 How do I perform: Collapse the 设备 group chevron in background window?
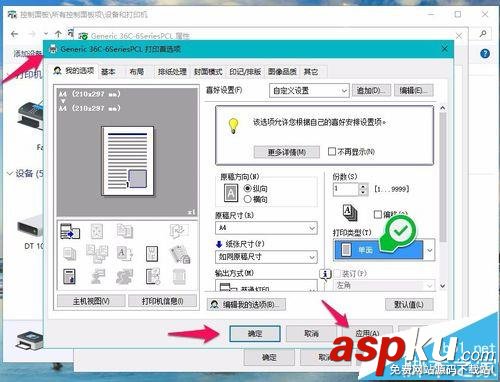(x=10, y=173)
